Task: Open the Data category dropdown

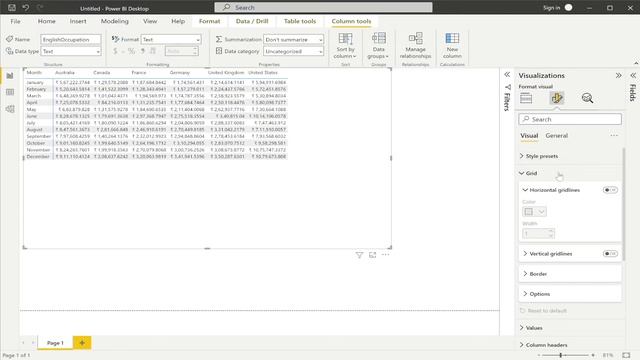Action: point(293,51)
